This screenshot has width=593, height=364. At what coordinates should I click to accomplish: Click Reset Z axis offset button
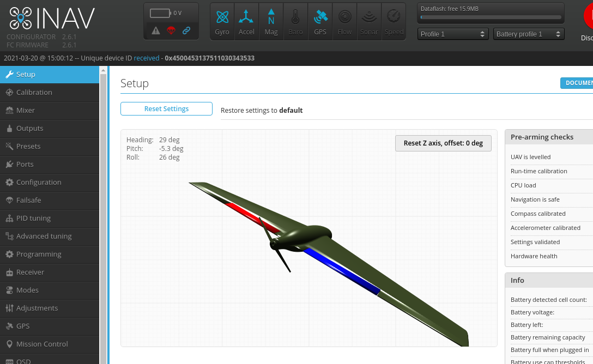443,143
